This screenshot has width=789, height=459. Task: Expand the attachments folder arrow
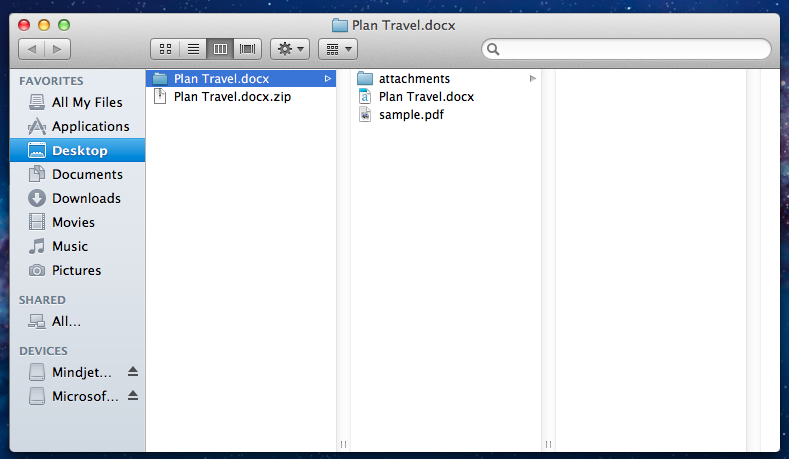(532, 79)
